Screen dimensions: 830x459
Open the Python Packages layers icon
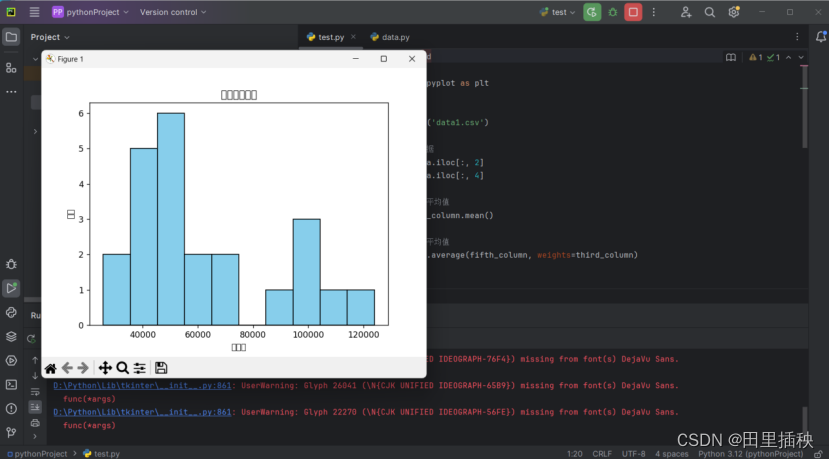(x=11, y=337)
